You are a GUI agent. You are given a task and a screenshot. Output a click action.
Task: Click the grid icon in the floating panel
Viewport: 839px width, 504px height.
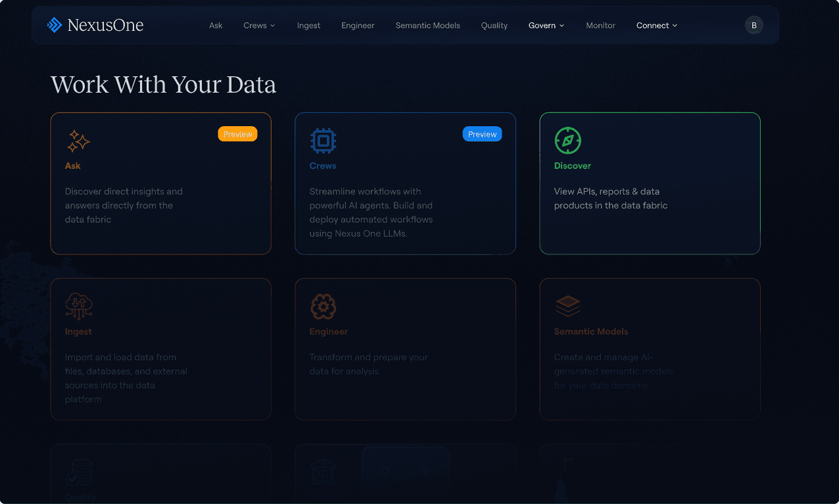pyautogui.click(x=425, y=471)
